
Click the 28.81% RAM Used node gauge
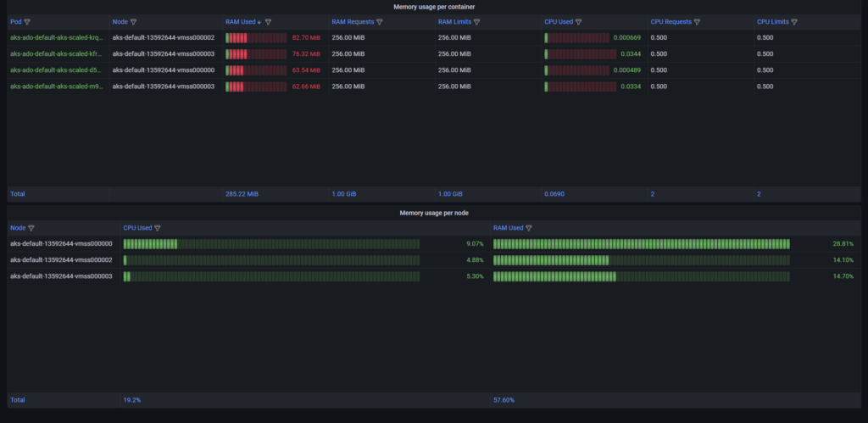pyautogui.click(x=642, y=244)
